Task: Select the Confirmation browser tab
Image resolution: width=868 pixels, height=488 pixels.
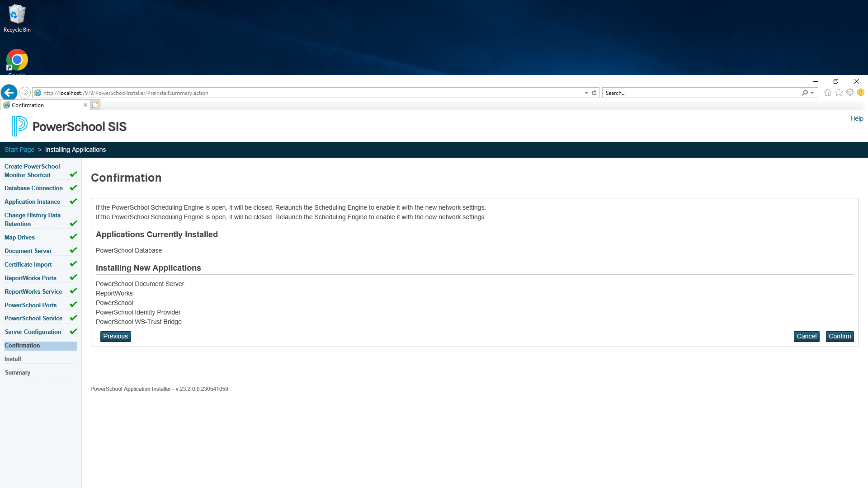Action: (44, 105)
